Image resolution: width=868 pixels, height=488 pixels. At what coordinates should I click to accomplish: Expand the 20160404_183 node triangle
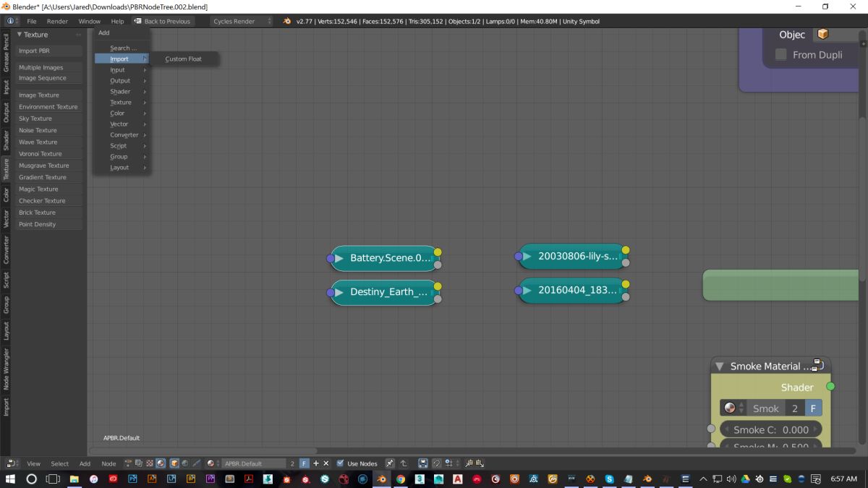[x=527, y=290]
